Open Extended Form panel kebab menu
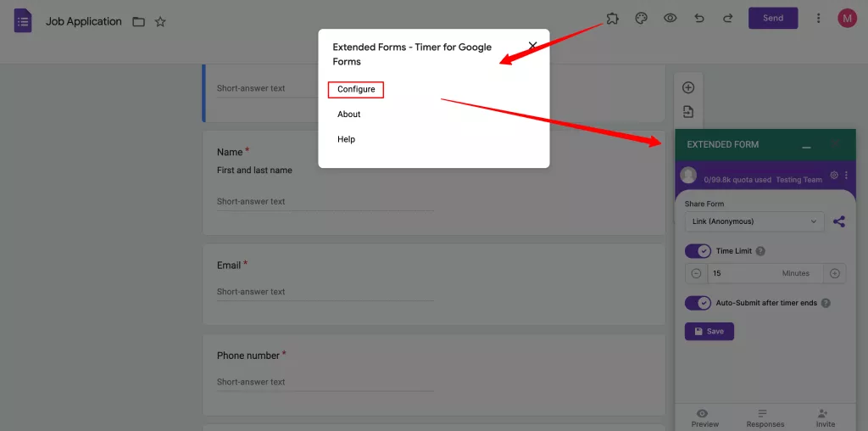Screen dimensions: 868x431 [847, 176]
